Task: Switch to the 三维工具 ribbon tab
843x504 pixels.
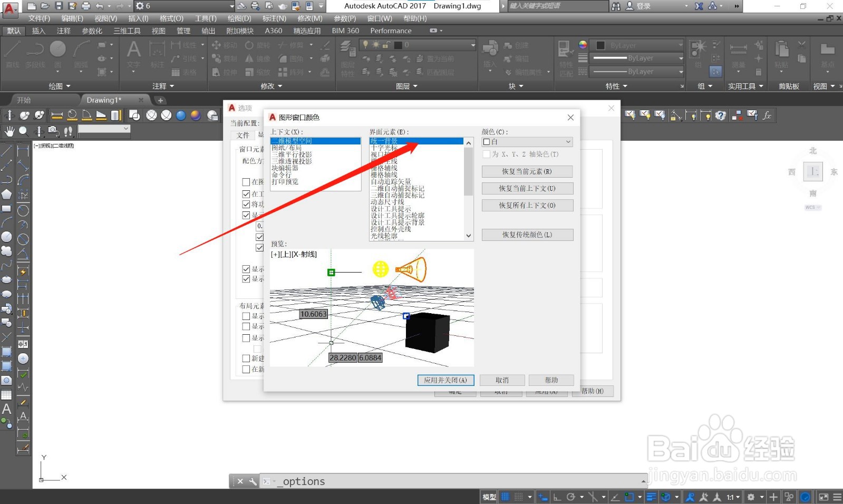Action: [127, 31]
